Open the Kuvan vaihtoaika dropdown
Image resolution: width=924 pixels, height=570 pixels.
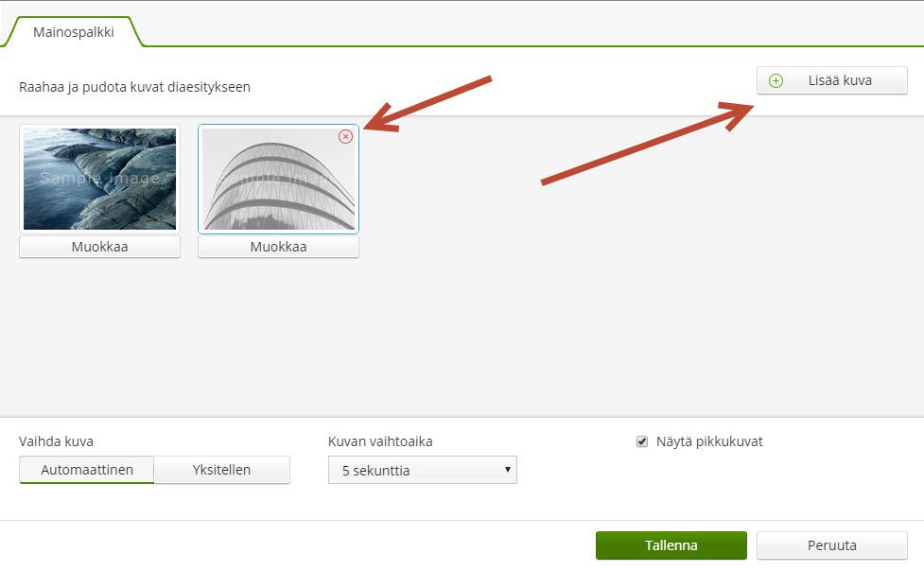click(423, 470)
